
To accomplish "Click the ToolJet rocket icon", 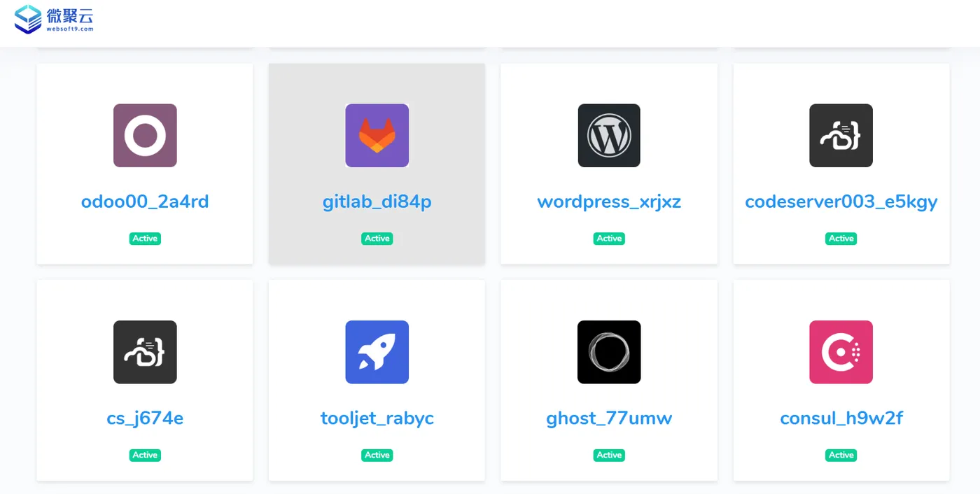I will (377, 352).
